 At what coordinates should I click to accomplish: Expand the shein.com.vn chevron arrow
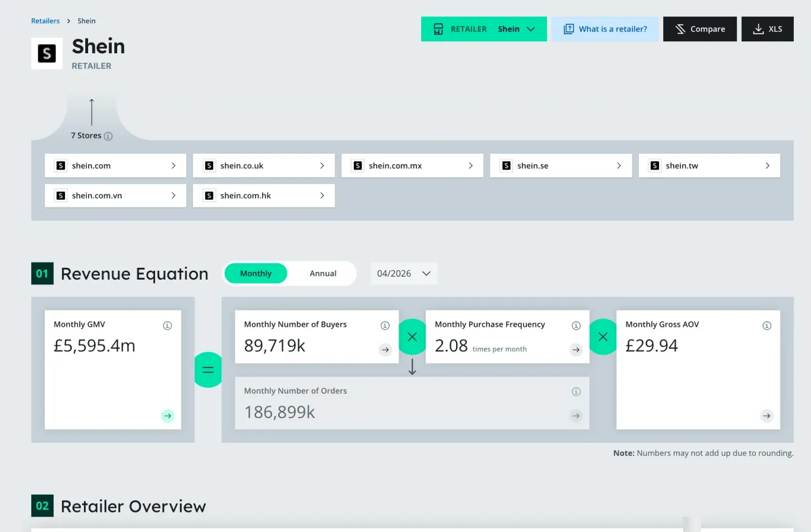pos(173,196)
